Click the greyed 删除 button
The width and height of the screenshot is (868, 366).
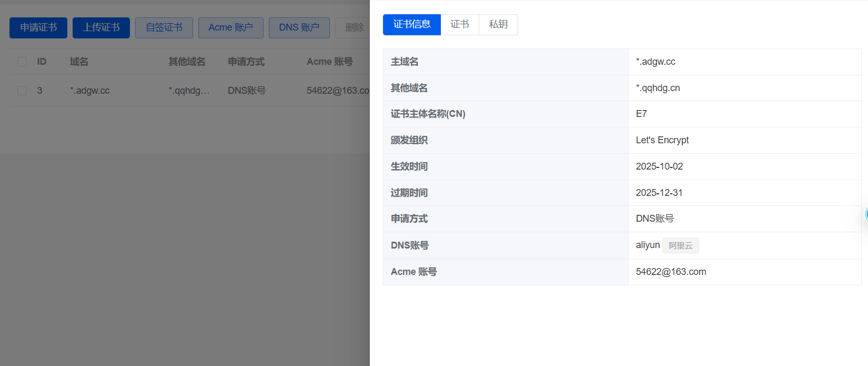[x=354, y=27]
